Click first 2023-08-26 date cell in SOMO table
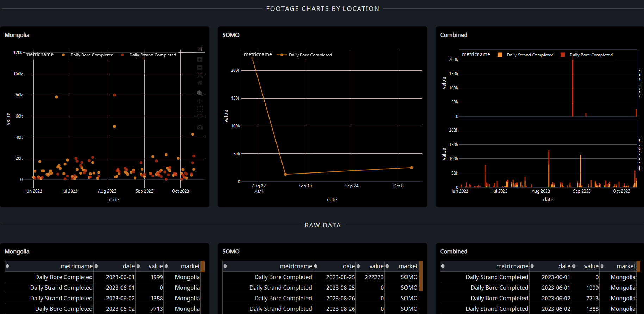Viewport: 644px width, 314px height. tap(334, 298)
